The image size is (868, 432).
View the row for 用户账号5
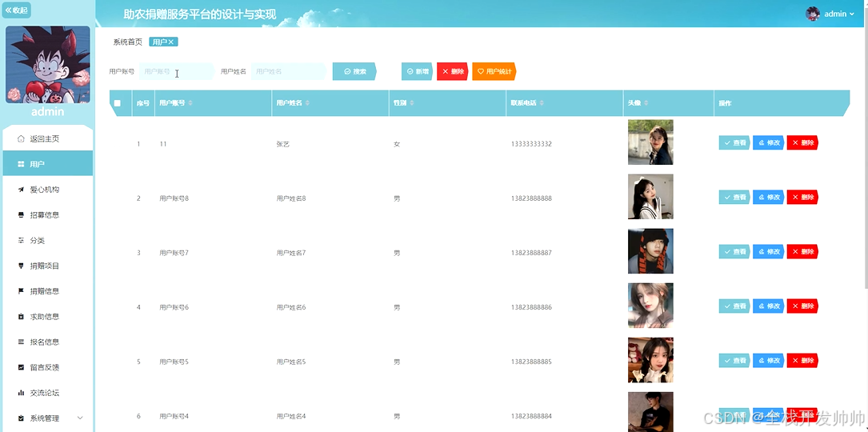pyautogui.click(x=734, y=361)
